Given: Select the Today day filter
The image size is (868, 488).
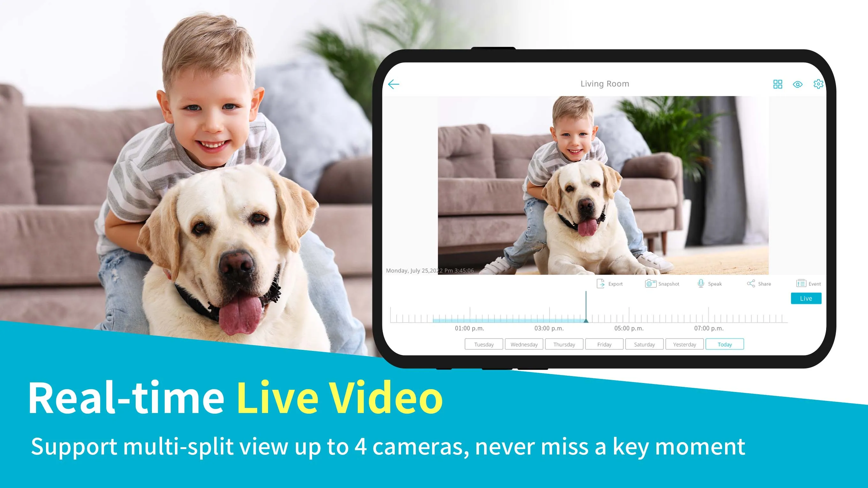Looking at the screenshot, I should click(x=725, y=344).
